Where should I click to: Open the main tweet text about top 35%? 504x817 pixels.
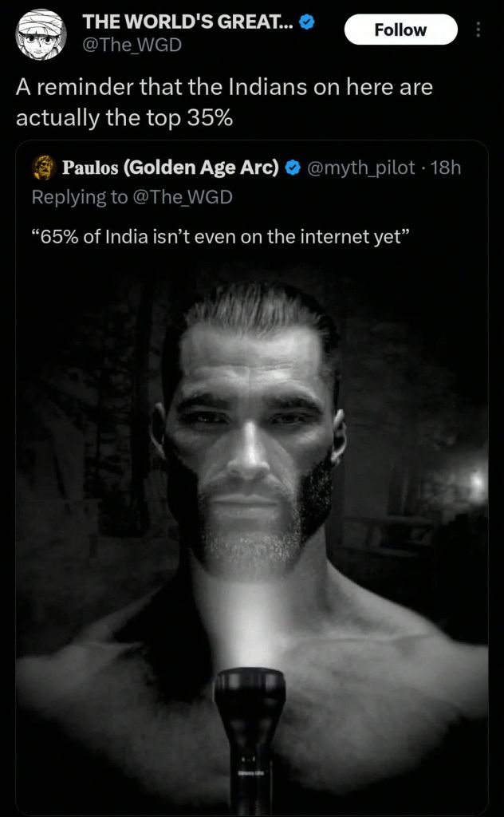[x=224, y=103]
